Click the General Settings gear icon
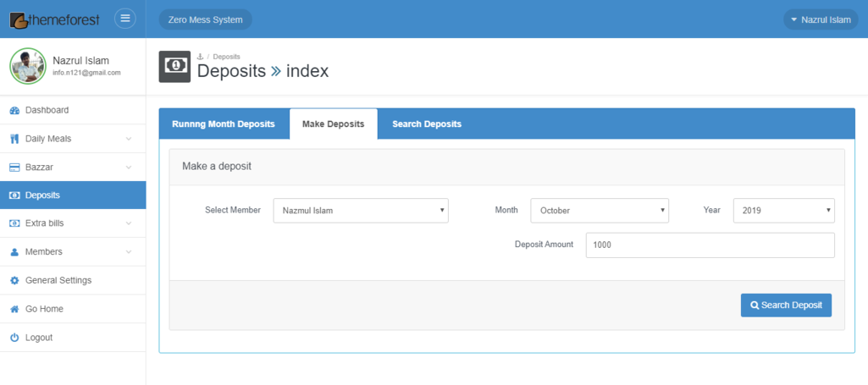This screenshot has width=868, height=385. pyautogui.click(x=14, y=280)
